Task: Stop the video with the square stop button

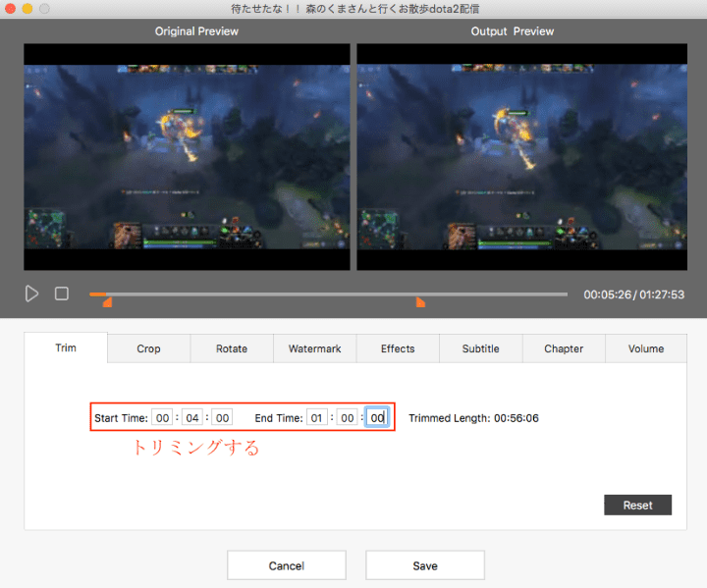Action: click(x=62, y=294)
